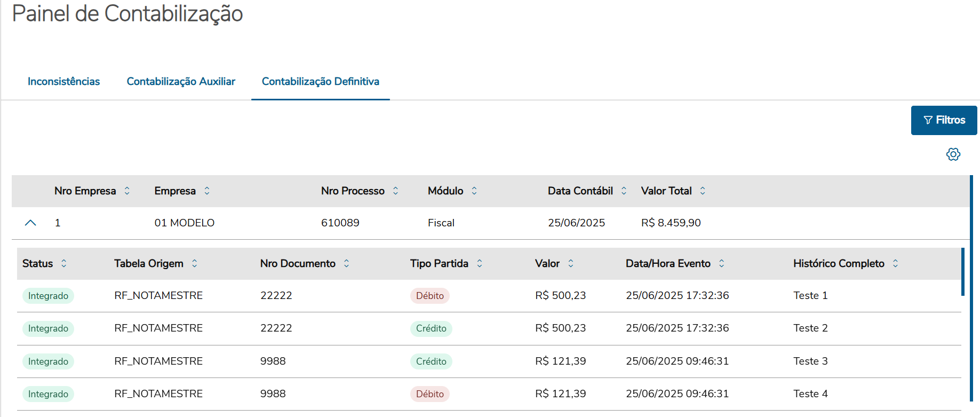Sort by Nro Empresa column arrows
The height and width of the screenshot is (417, 980).
[127, 191]
